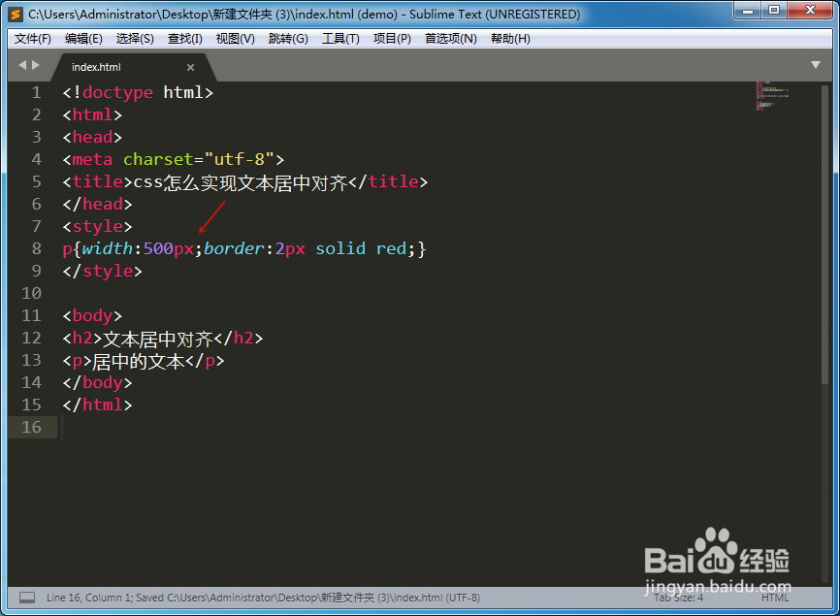This screenshot has width=840, height=616.
Task: Click line number 16 in gutter
Action: pos(32,427)
